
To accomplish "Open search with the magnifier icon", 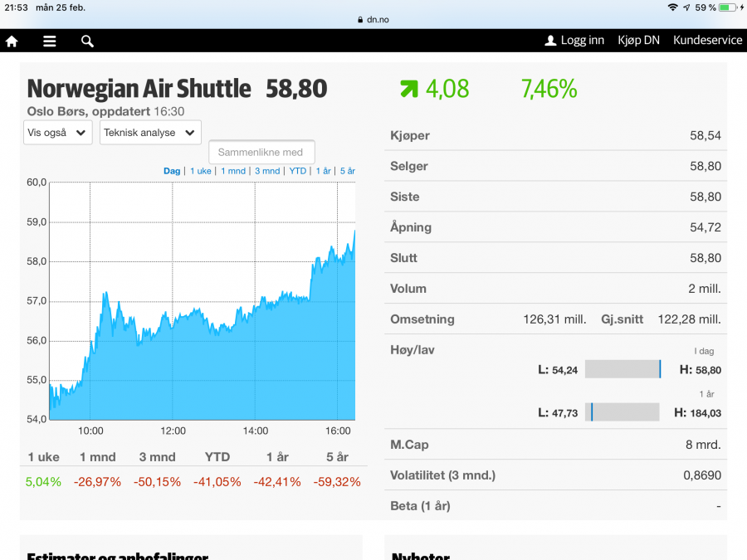I will point(87,41).
